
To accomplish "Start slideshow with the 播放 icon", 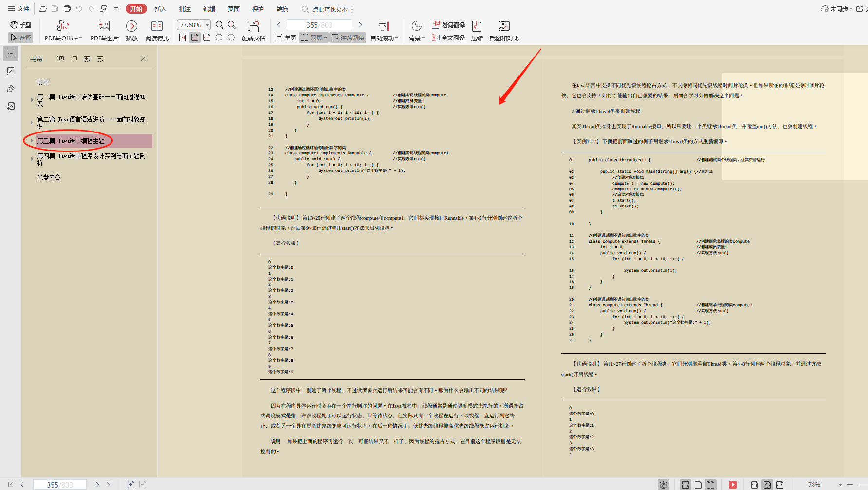I will point(131,31).
